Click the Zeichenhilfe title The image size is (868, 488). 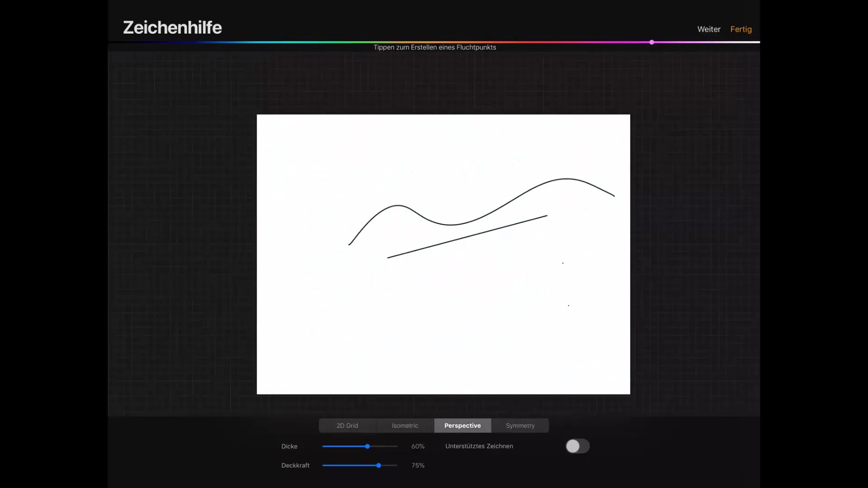click(172, 28)
